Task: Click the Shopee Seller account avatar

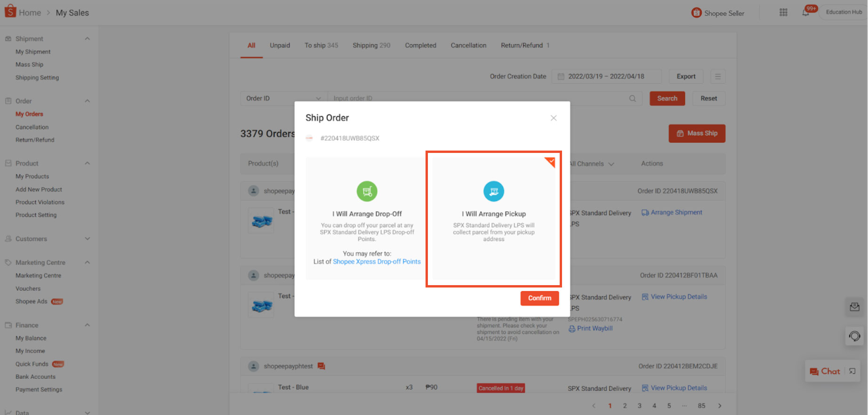Action: pyautogui.click(x=696, y=13)
